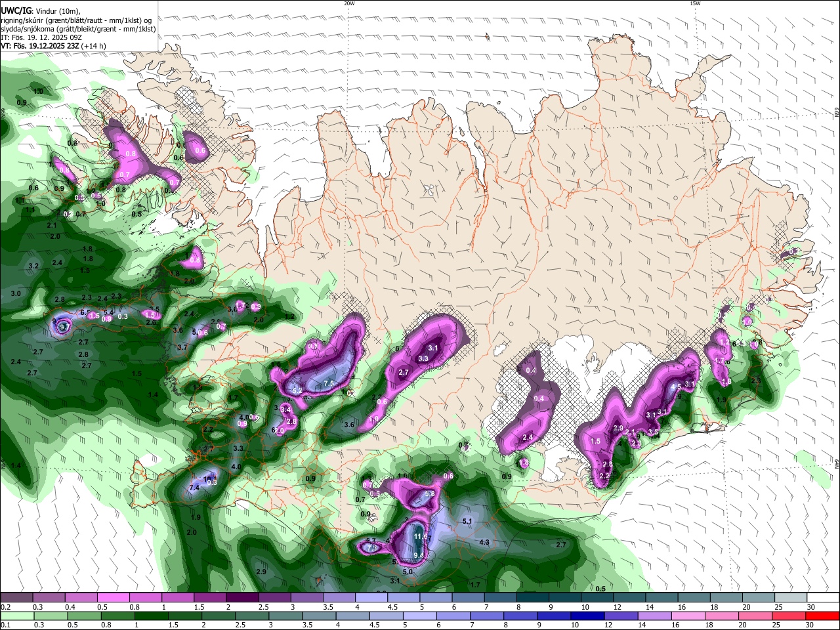Select the dark teal 8 swatch in the snow scale
Viewport: 840px width, 630px height.
pyautogui.click(x=532, y=598)
